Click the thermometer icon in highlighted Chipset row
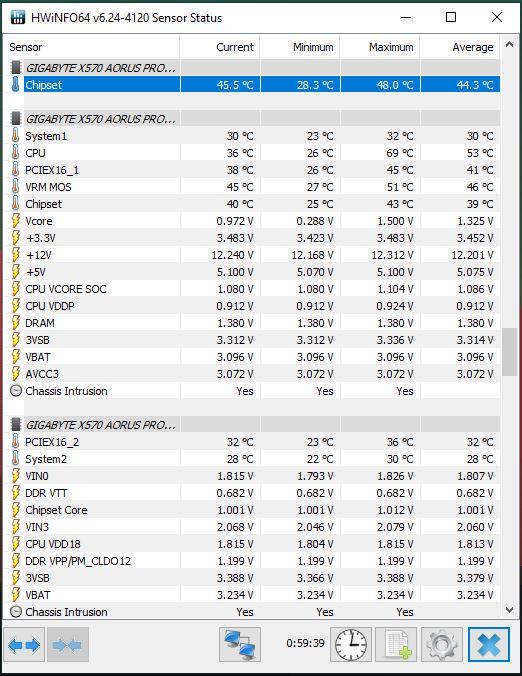 coord(16,84)
